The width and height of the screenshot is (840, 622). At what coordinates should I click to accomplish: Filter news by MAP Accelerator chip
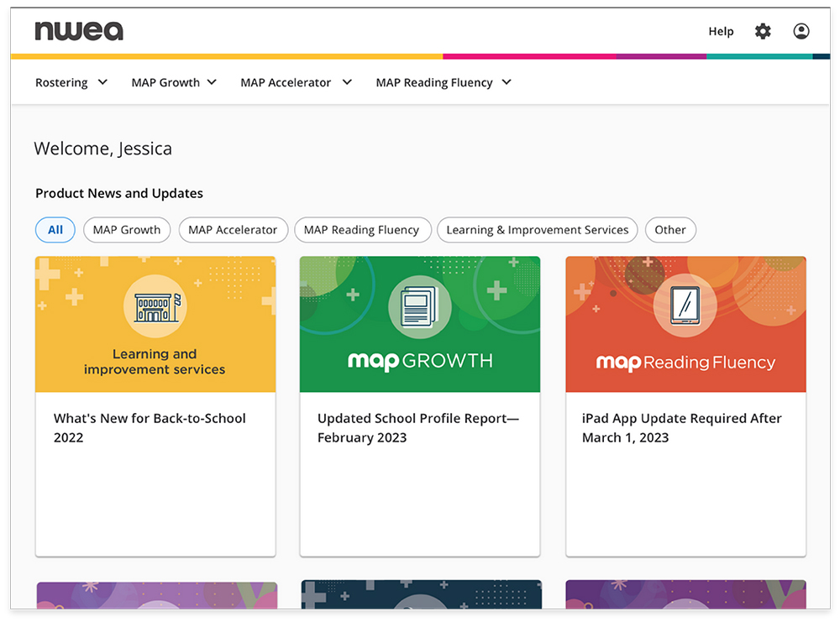[233, 230]
